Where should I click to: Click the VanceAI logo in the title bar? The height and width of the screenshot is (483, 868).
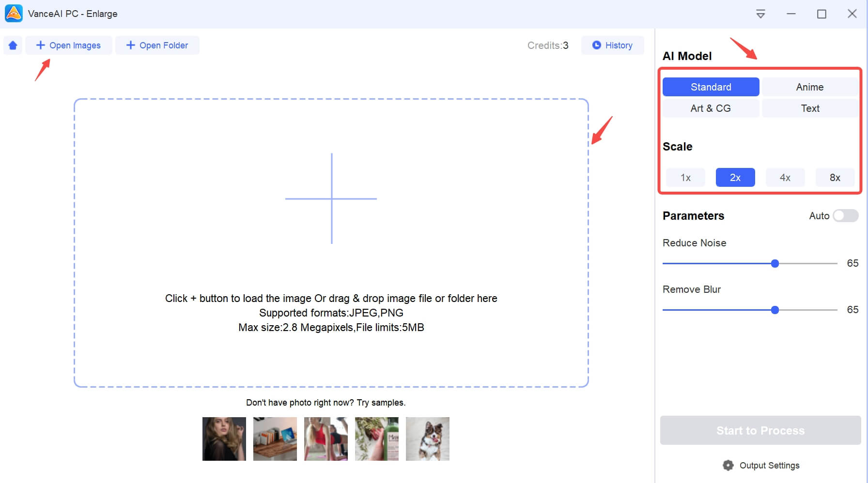[x=14, y=14]
